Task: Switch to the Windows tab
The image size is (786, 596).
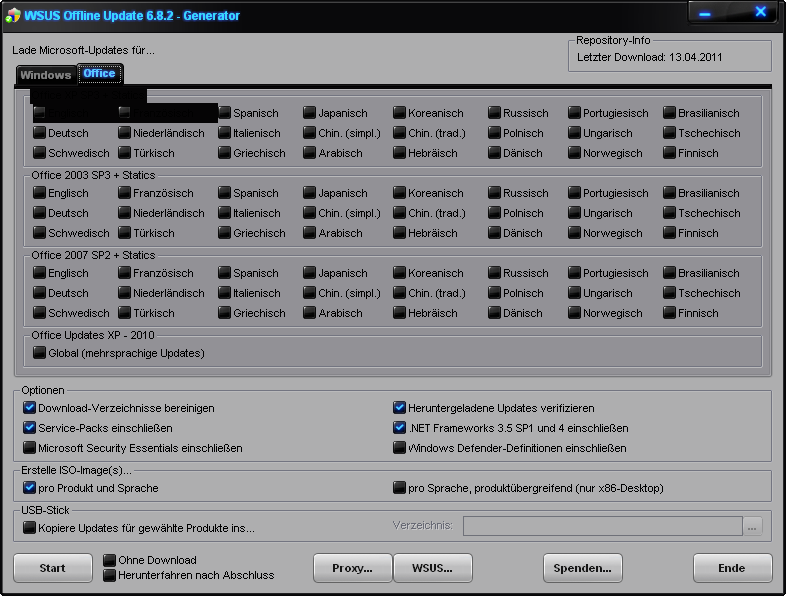Action: point(46,75)
